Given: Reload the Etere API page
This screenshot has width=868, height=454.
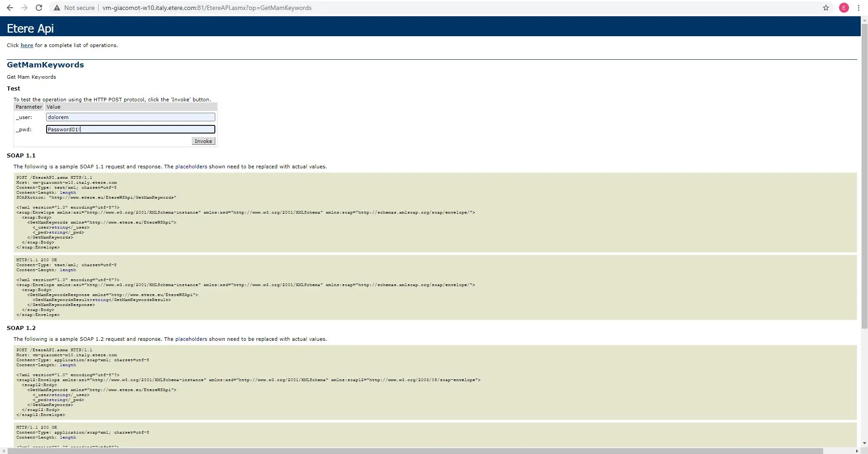Looking at the screenshot, I should (39, 8).
